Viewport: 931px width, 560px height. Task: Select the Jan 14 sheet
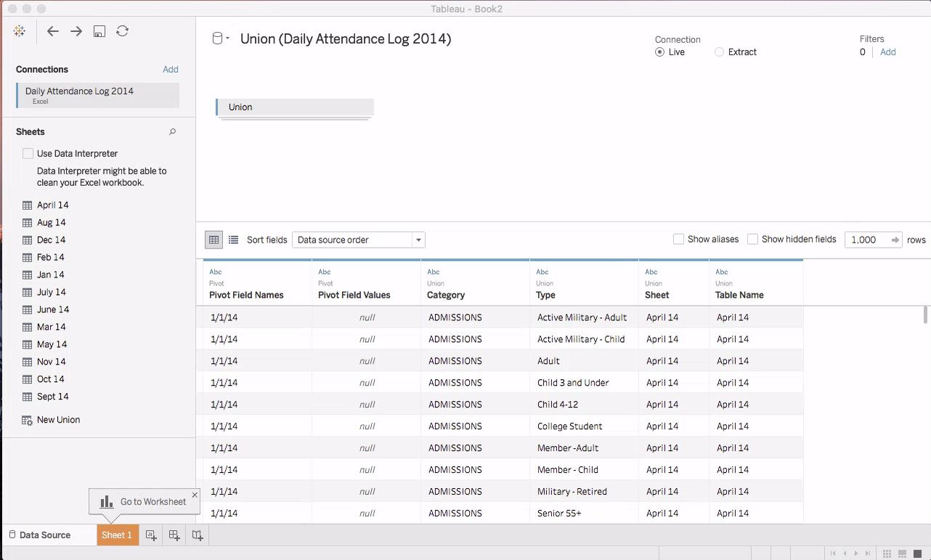tap(51, 275)
